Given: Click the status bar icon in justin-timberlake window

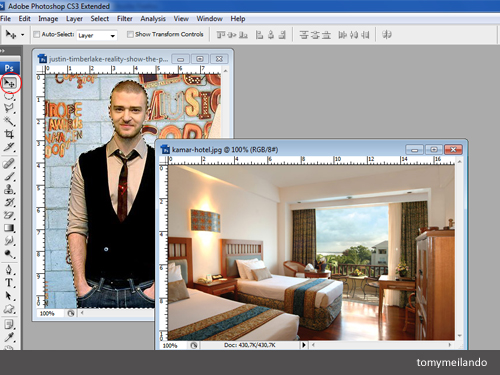Looking at the screenshot, I should (71, 313).
